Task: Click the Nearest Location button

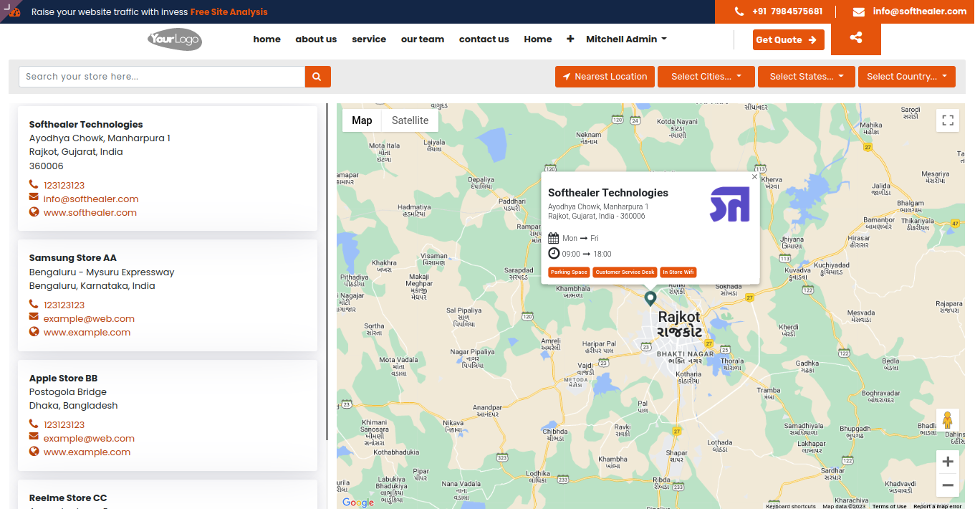Action: point(605,77)
